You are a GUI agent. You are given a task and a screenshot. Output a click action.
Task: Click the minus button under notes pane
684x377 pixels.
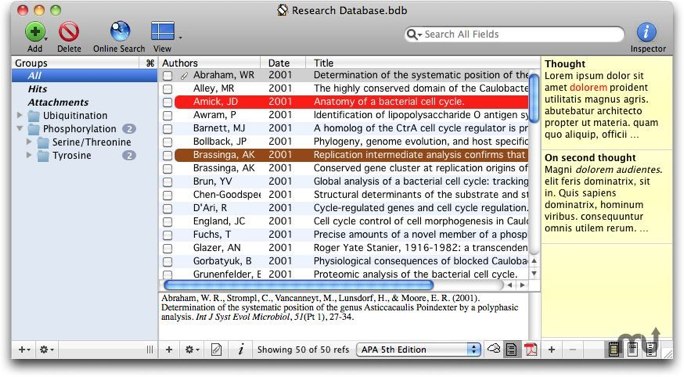[x=572, y=350]
